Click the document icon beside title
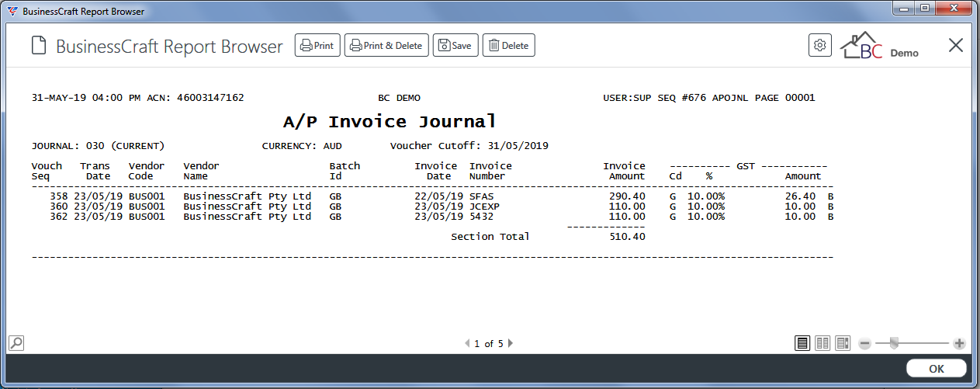980x389 pixels. pos(39,46)
